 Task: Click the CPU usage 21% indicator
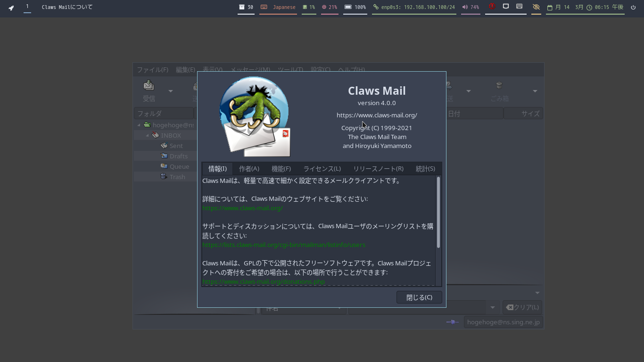click(330, 7)
